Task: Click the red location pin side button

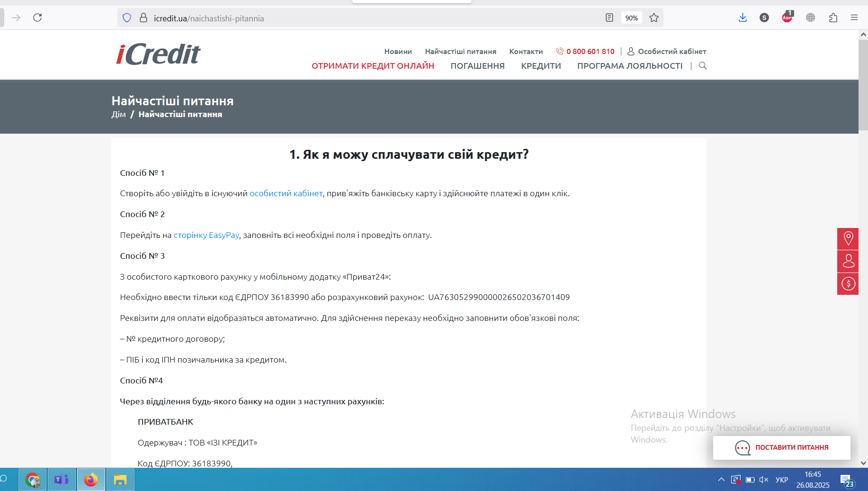Action: click(x=848, y=239)
